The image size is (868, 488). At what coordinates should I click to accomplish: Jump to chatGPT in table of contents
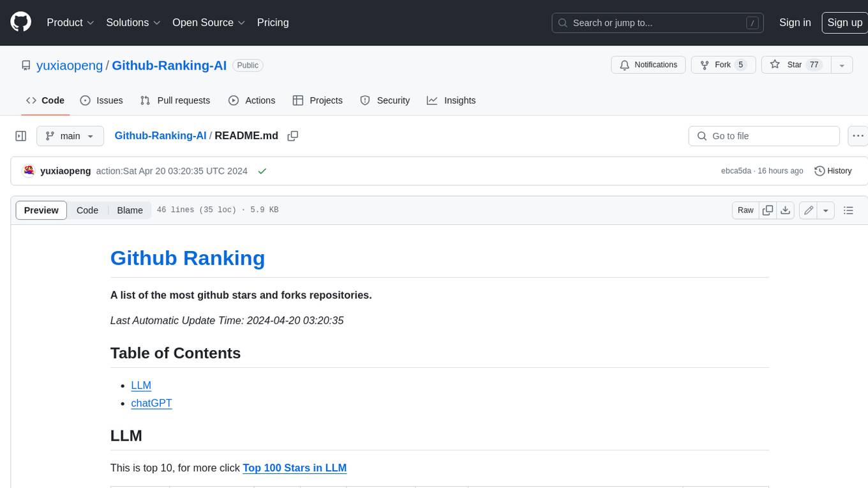pos(151,403)
